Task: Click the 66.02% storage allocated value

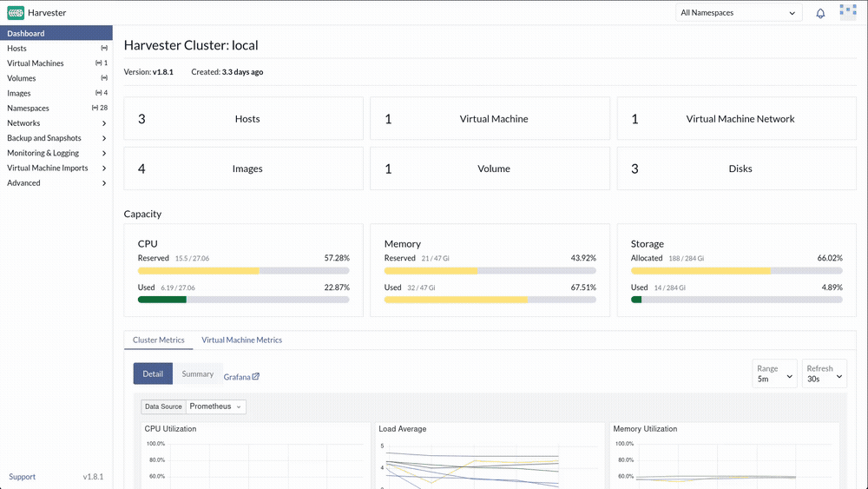Action: (830, 258)
